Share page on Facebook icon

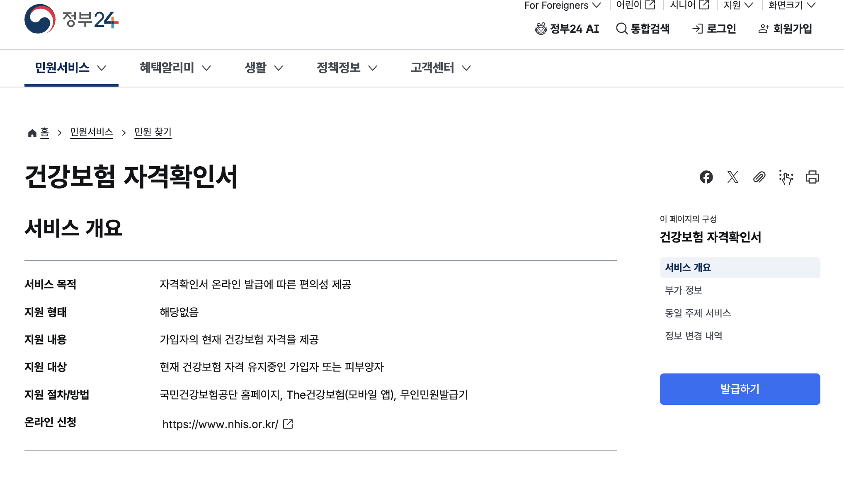pyautogui.click(x=706, y=177)
